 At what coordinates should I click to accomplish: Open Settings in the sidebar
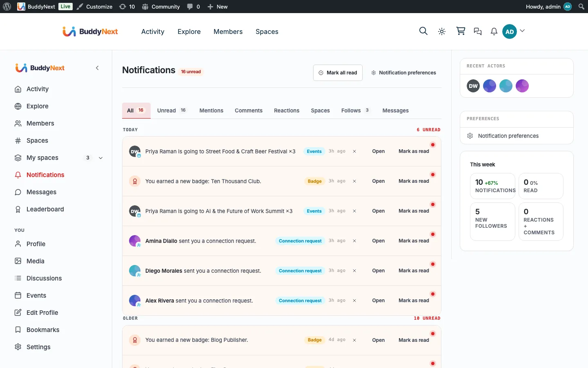[38, 347]
